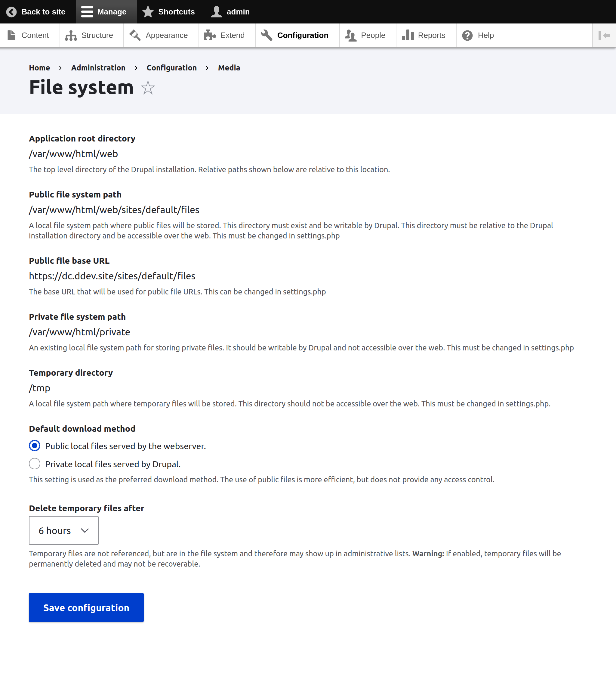Add File system to shortcuts star
Viewport: 616px width, 690px height.
[x=148, y=88]
